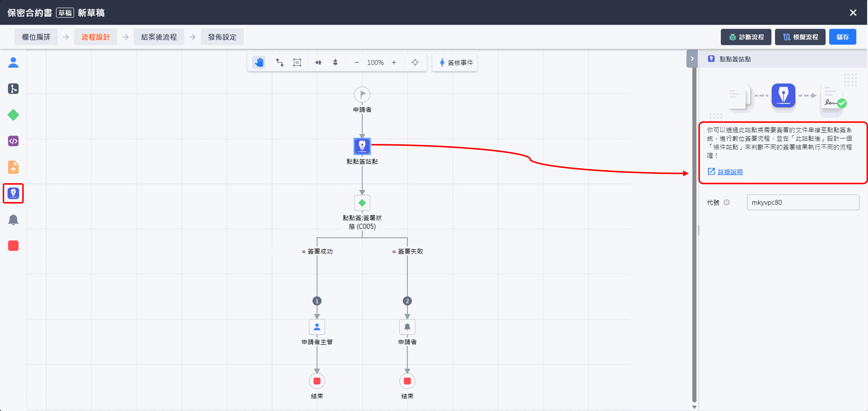Click the 儲存 save button

coord(842,37)
